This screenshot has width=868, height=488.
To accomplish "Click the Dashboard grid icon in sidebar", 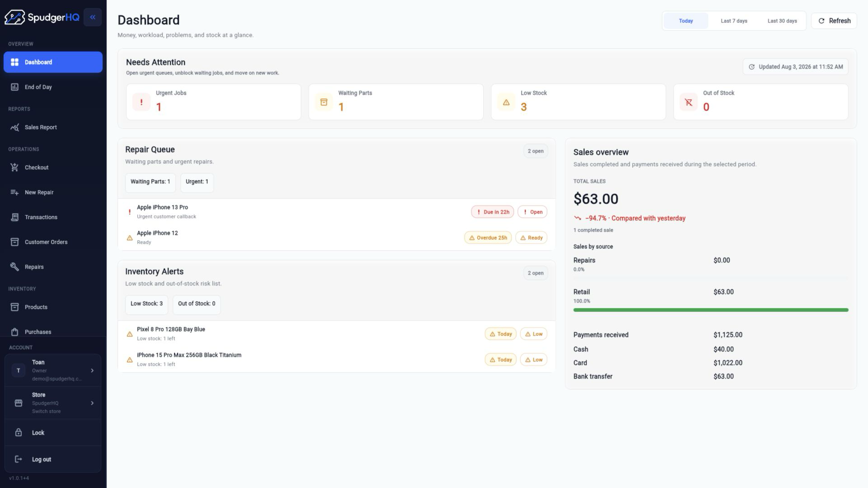I will coord(14,62).
